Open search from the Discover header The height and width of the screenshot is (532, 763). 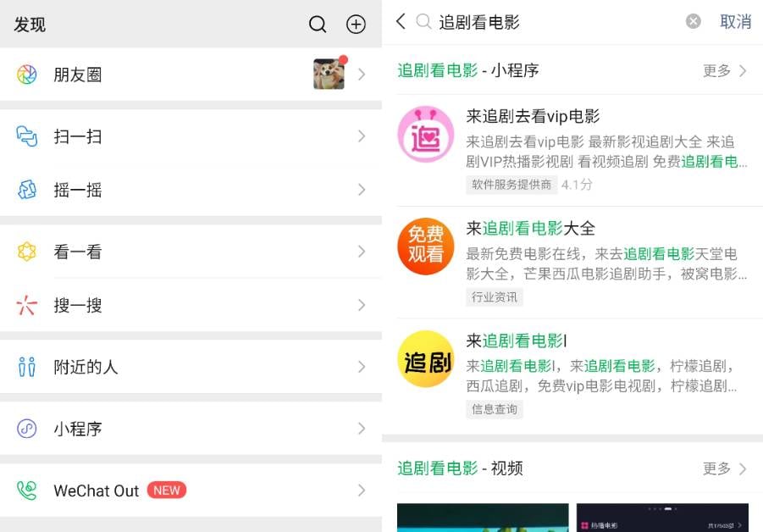(318, 24)
